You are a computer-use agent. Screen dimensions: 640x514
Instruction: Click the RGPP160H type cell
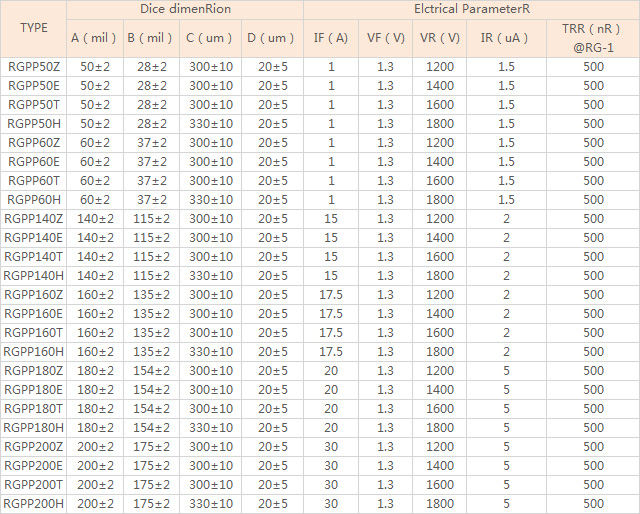(x=34, y=352)
